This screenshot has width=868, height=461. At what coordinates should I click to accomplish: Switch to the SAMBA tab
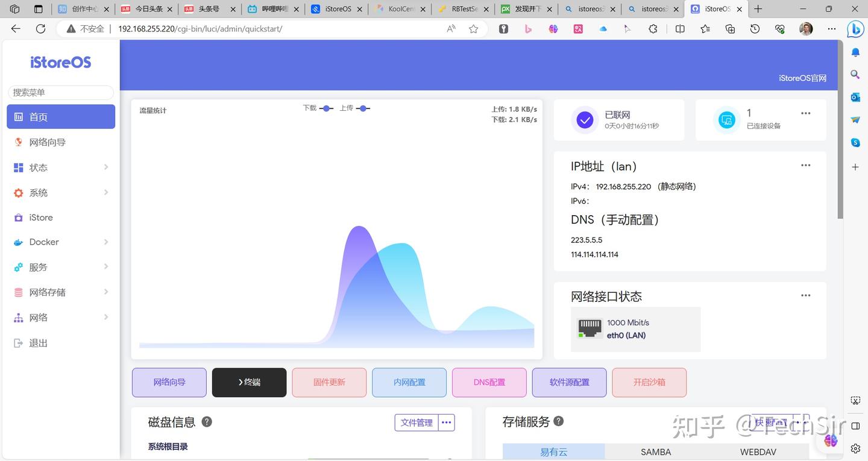pyautogui.click(x=656, y=452)
